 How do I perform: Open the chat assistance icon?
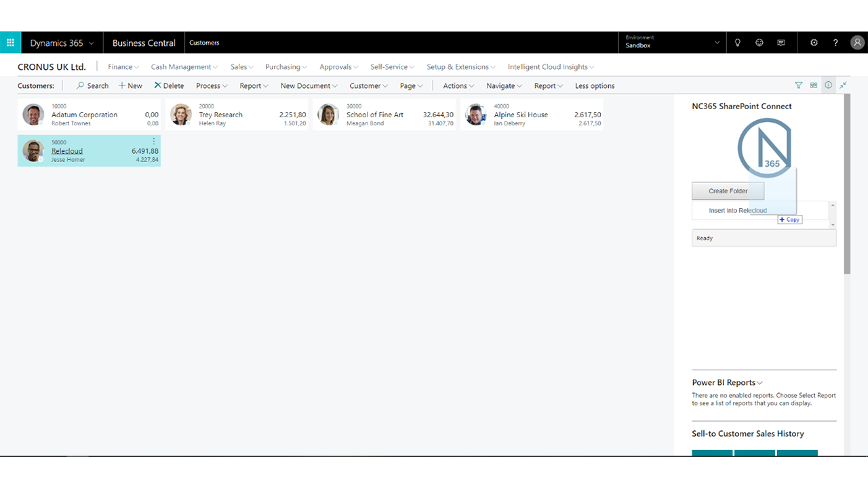click(781, 43)
